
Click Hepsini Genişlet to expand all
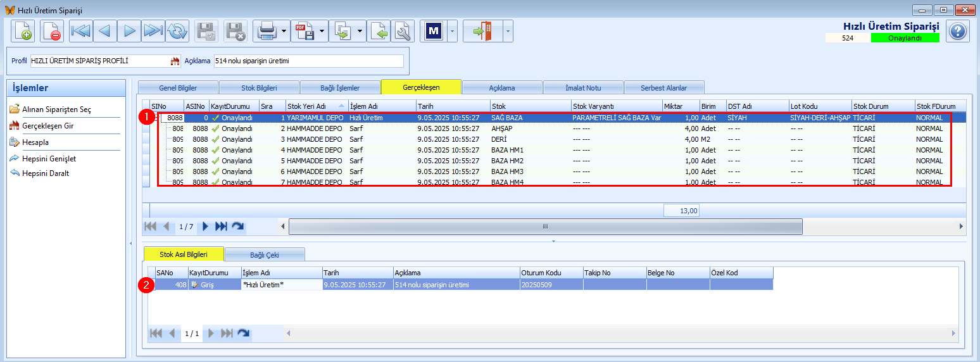tap(49, 159)
